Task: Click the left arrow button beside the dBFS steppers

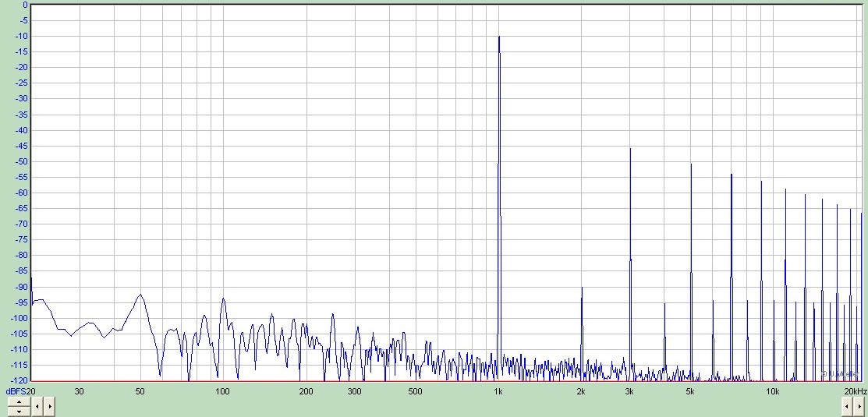Action: click(x=37, y=407)
